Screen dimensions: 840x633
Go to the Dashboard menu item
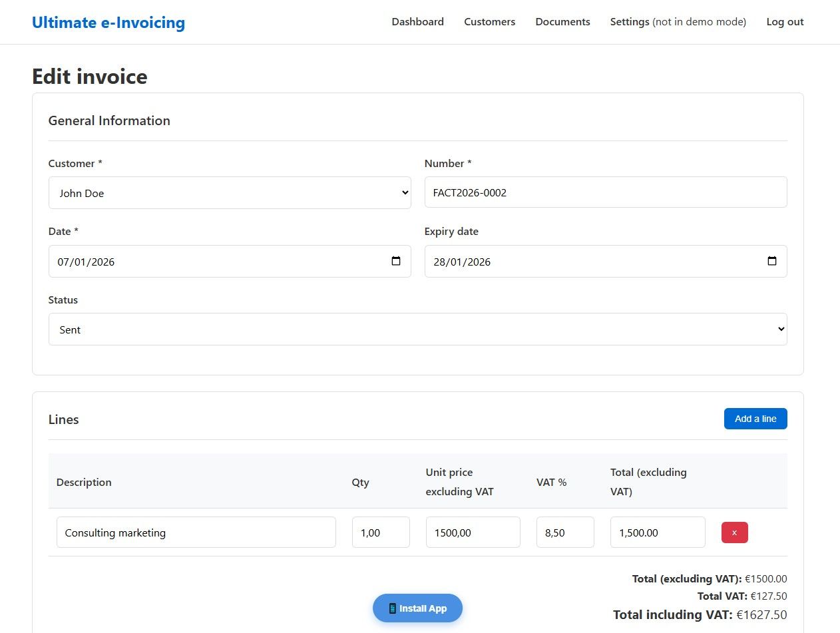pyautogui.click(x=417, y=22)
